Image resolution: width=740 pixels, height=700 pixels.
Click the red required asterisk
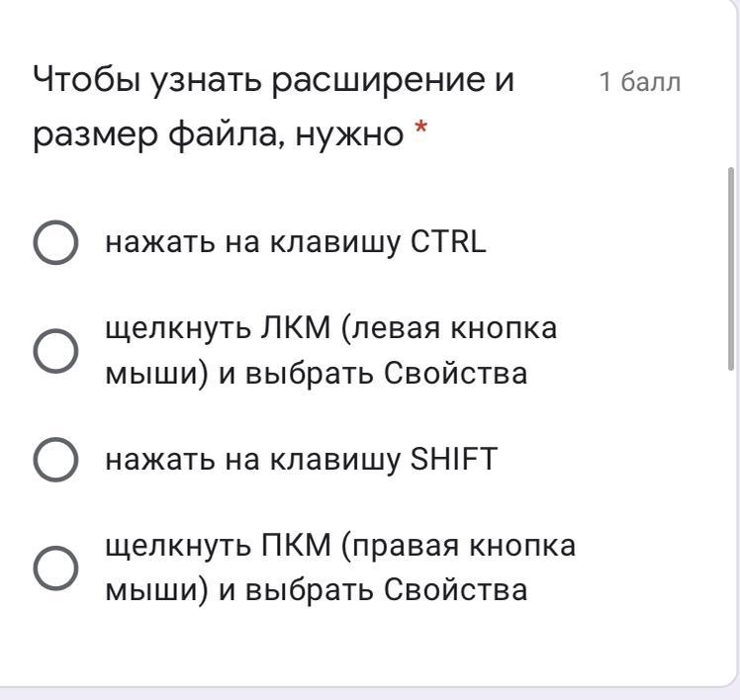[x=420, y=129]
